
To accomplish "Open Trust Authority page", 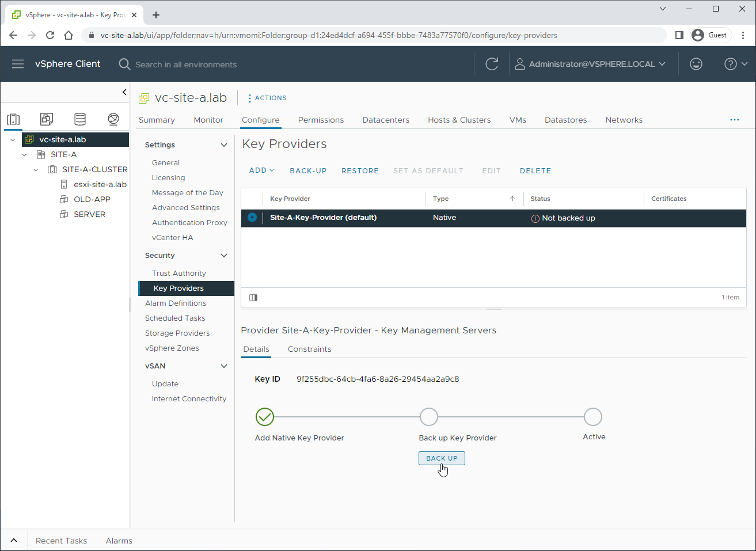I will coord(179,273).
